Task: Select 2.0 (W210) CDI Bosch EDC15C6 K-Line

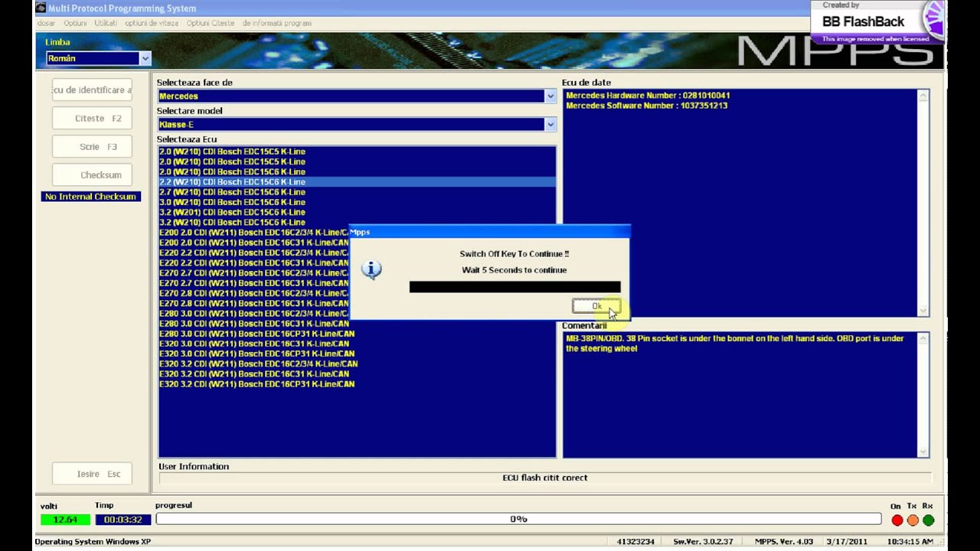Action: coord(357,172)
